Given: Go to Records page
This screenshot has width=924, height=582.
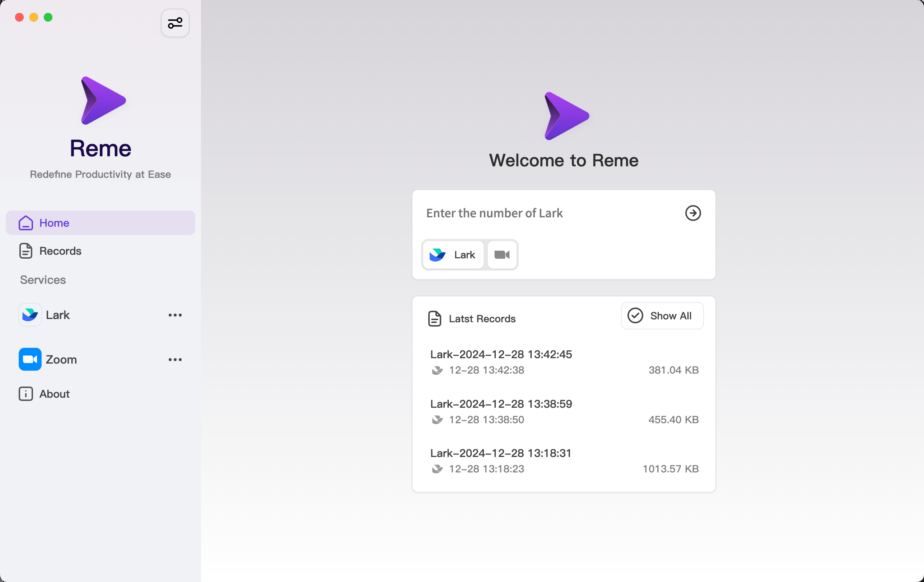Looking at the screenshot, I should [60, 251].
